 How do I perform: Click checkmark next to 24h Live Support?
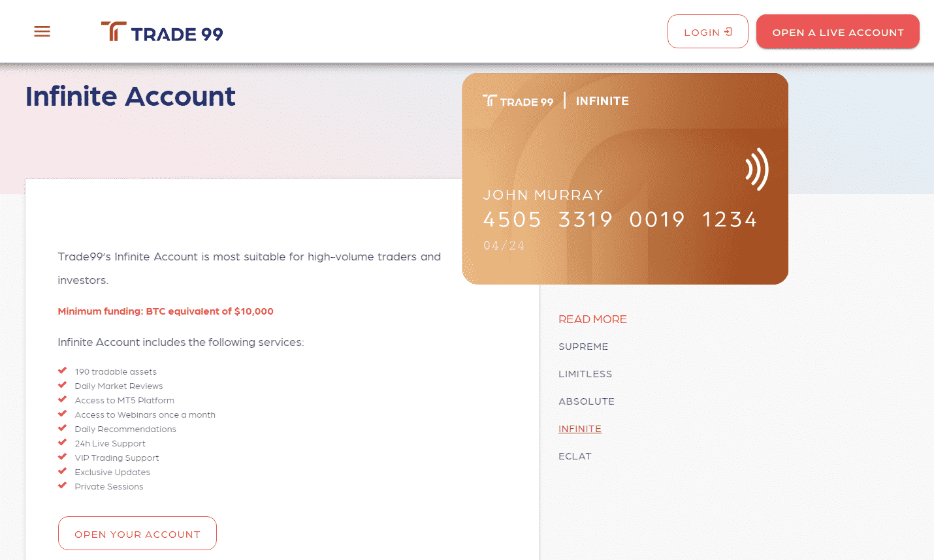click(x=63, y=443)
